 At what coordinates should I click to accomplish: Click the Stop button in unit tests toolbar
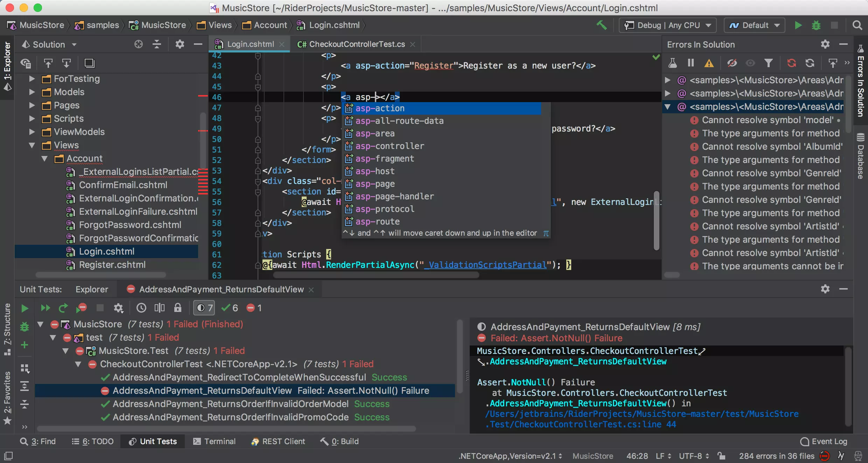pos(100,308)
